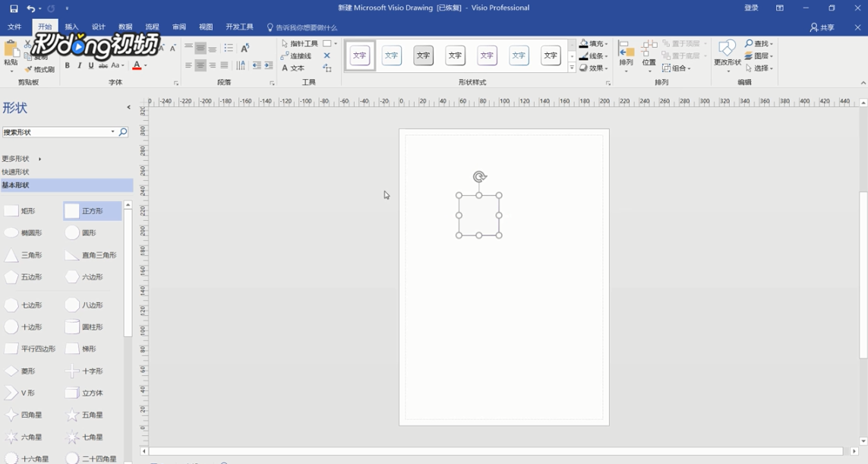Switch to the Developer (开发工具) tab
The width and height of the screenshot is (868, 464).
tap(239, 27)
